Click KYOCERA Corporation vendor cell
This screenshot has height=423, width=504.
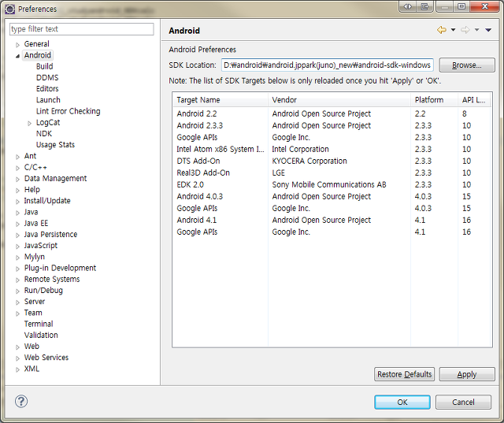pyautogui.click(x=309, y=161)
